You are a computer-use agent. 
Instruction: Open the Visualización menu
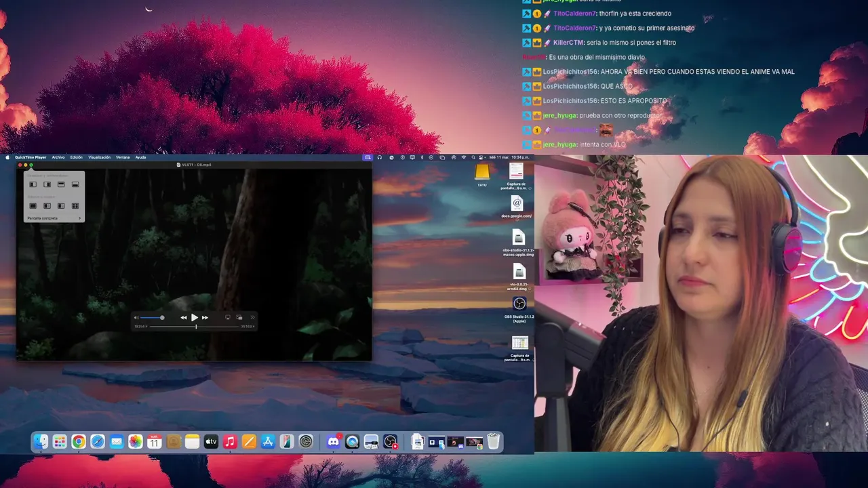click(99, 157)
